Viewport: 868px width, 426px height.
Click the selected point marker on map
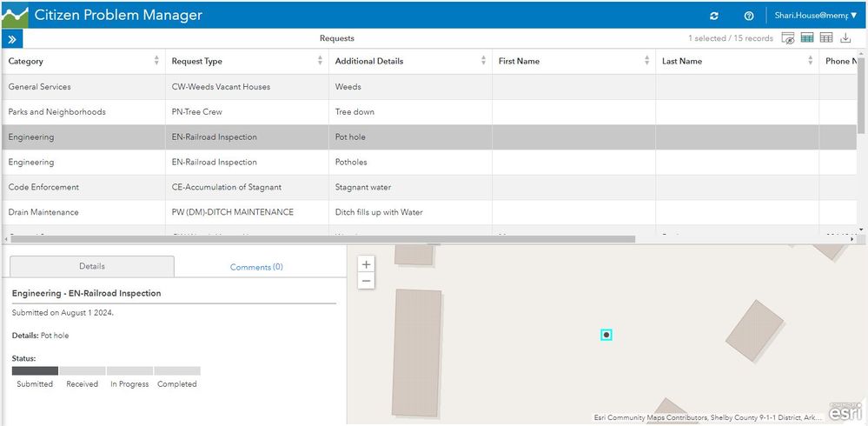[x=606, y=335]
